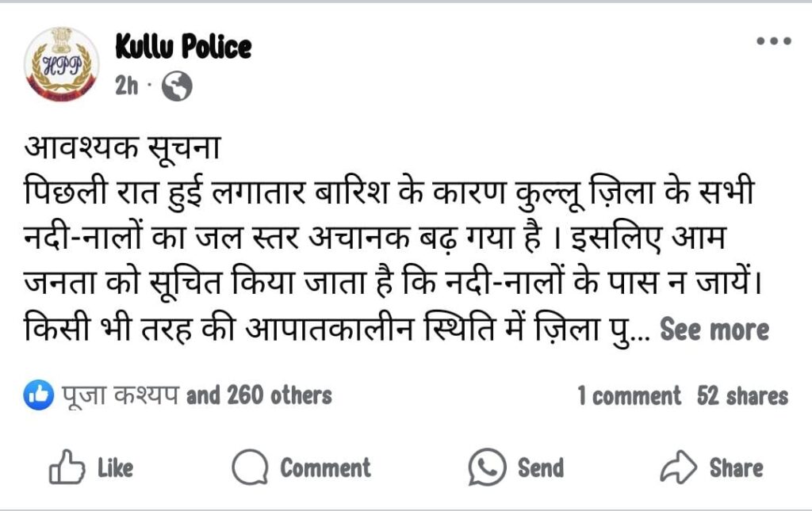Select the Comment text label
This screenshot has width=812, height=511.
pos(325,467)
